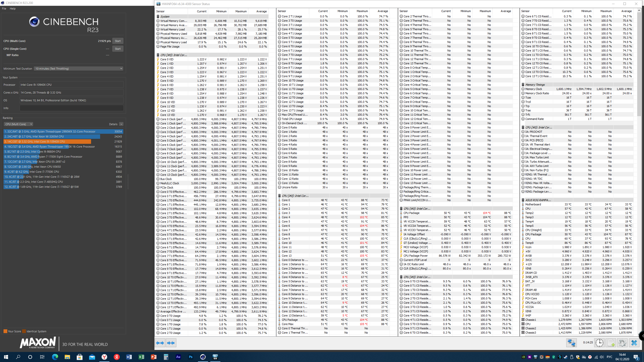Image resolution: width=644 pixels, height=362 pixels.
Task: Select highlighted i9-10940X ranking entry
Action: 63,142
